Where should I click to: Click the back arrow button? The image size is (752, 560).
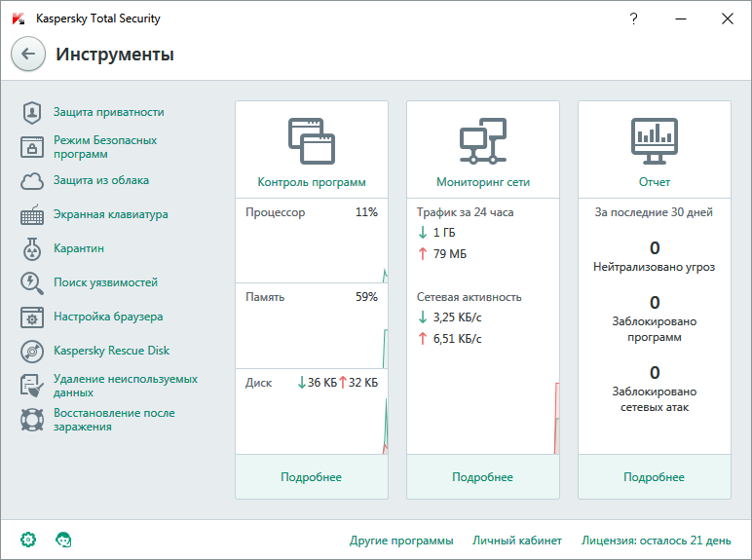(x=27, y=55)
